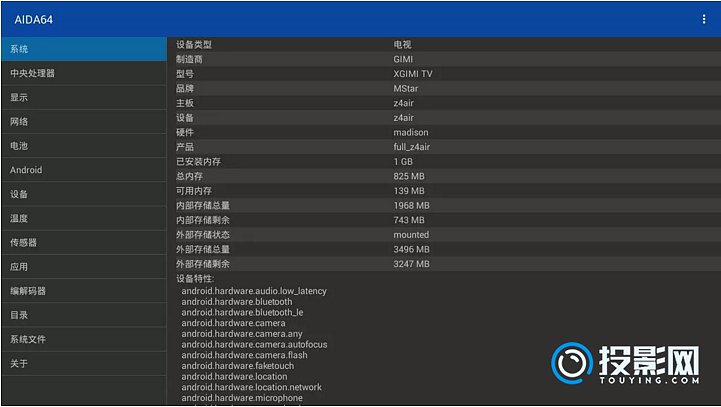Click the android.hardware.bluetooth feature line
This screenshot has height=407, width=721.
(237, 302)
